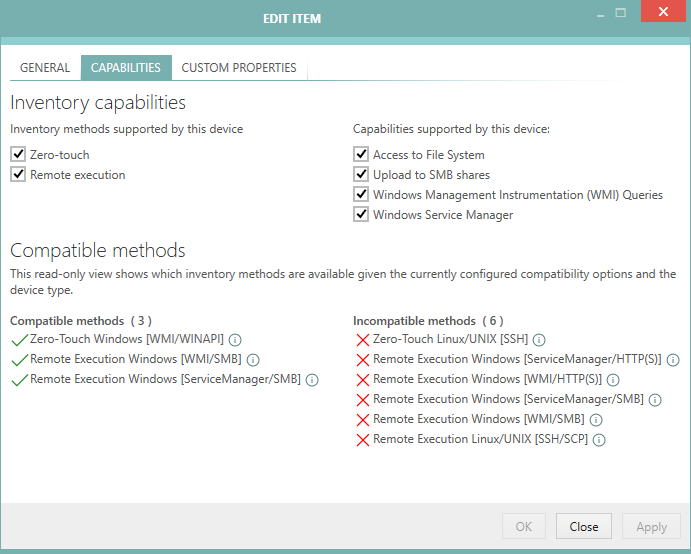Maximize the Edit Item window
This screenshot has width=691, height=554.
621,14
